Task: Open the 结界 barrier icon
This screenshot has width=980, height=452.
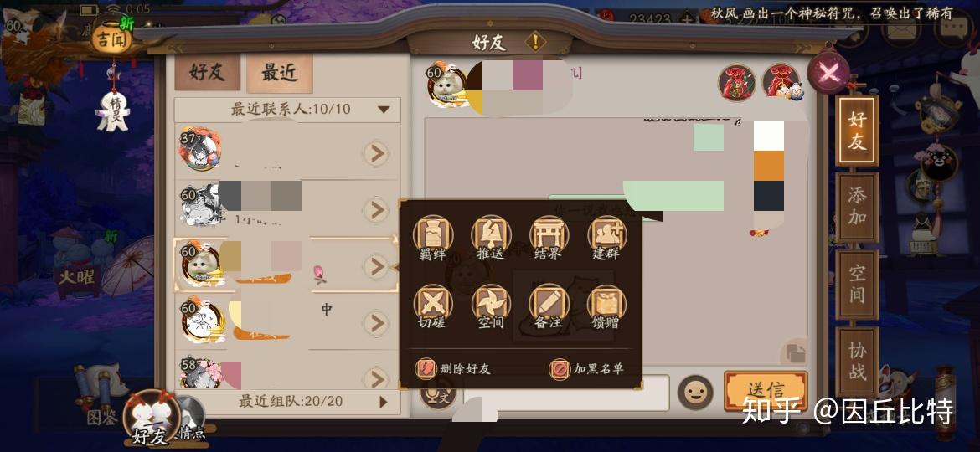Action: 549,237
